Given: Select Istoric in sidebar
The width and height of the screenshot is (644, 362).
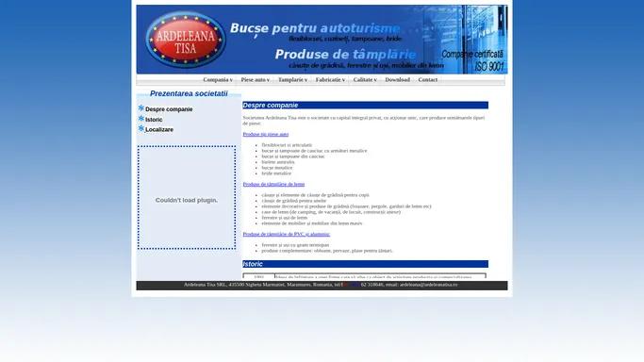Looking at the screenshot, I should click(x=154, y=120).
